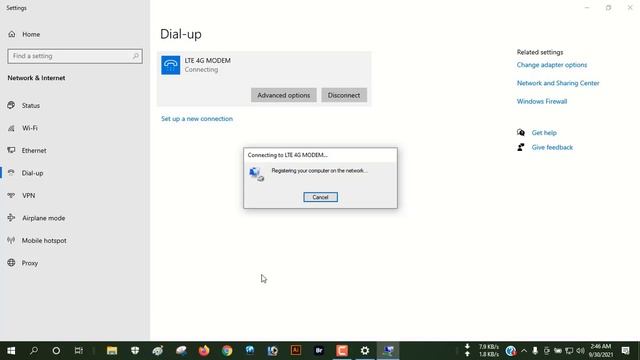Click the search magnifier in Find a setting
This screenshot has height=360, width=640.
(136, 56)
